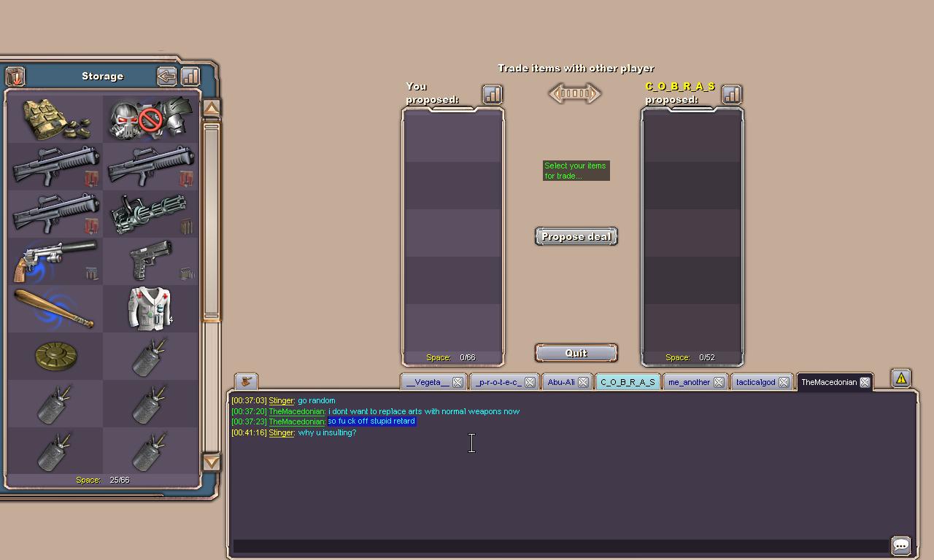The width and height of the screenshot is (934, 560).
Task: Close the __Vegeta__ chat tab
Action: [458, 382]
